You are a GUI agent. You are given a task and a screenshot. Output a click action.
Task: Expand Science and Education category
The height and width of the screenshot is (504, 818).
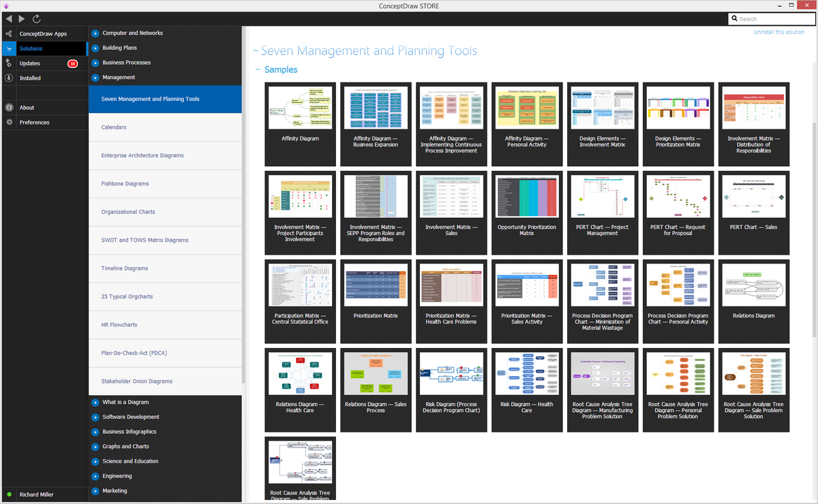click(95, 461)
